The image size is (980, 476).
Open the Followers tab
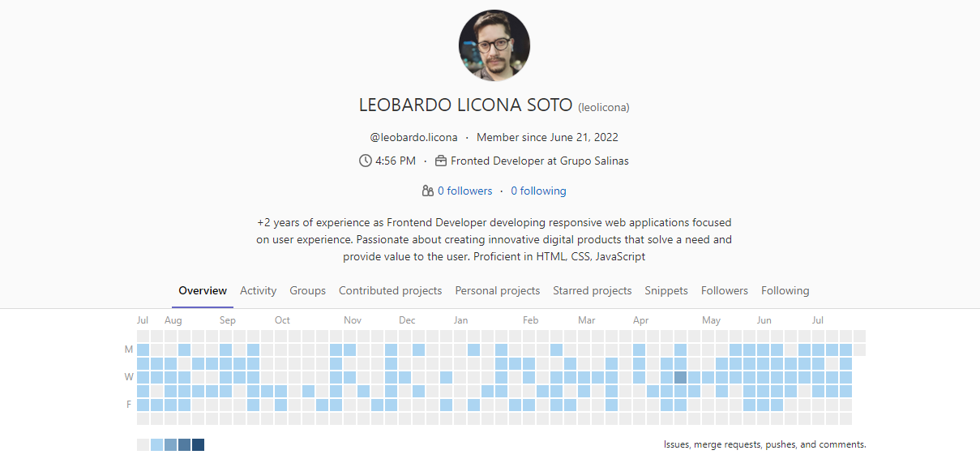pos(724,290)
